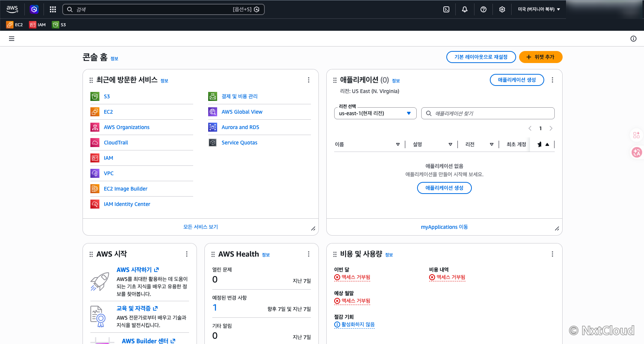Screen dimensions: 644x344
Task: Click the 결제 및 비용 관리 service icon
Action: tap(213, 96)
